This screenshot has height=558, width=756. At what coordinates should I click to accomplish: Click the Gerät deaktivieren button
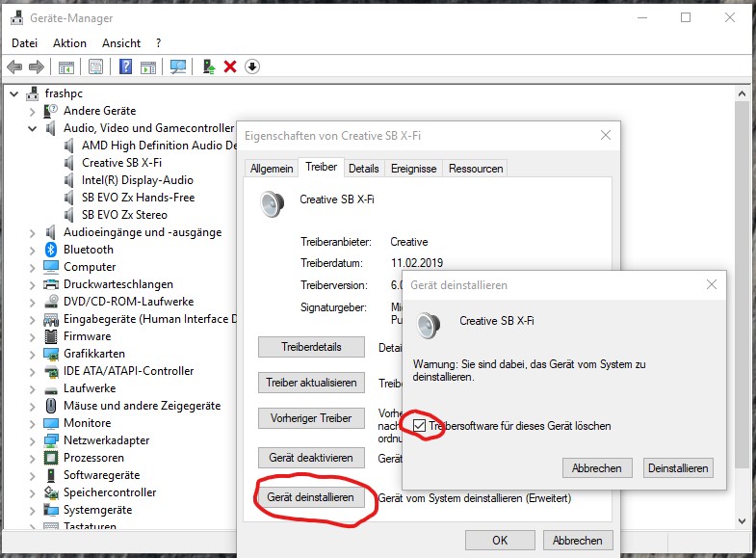[x=311, y=458]
